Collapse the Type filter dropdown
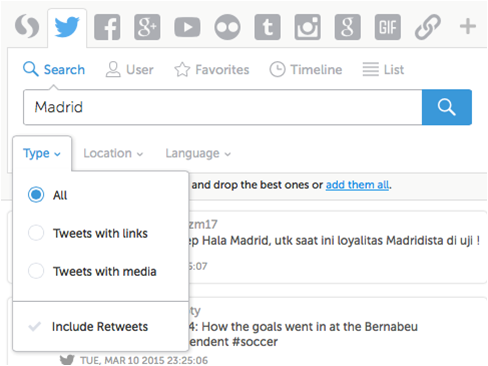 coord(42,153)
